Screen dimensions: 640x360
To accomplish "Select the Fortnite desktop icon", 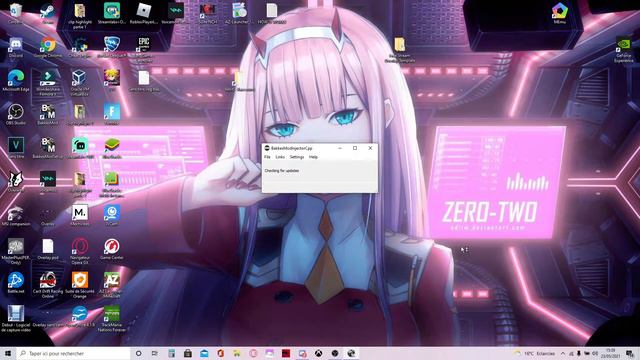I will tap(111, 114).
